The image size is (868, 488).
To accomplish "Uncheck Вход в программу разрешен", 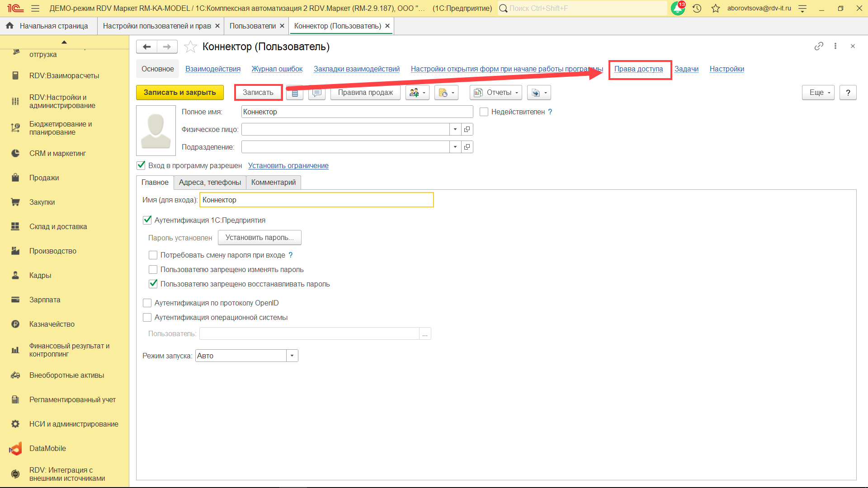I will 141,165.
